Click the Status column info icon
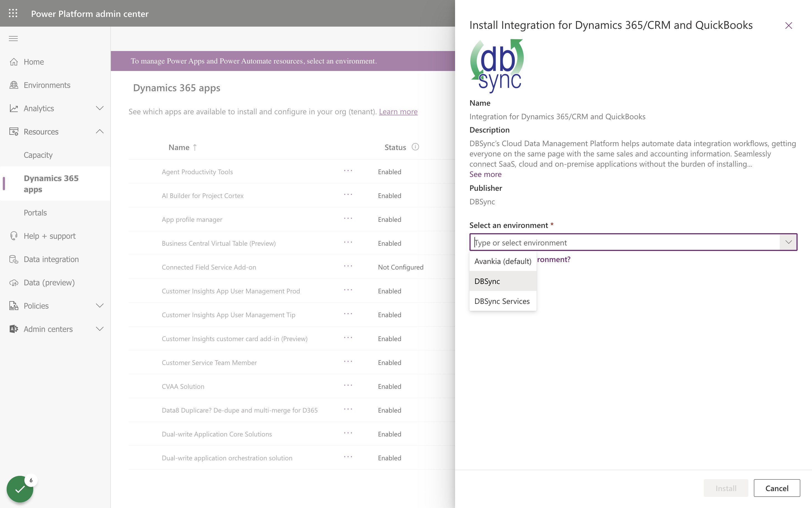Viewport: 812px width, 508px height. (x=415, y=147)
